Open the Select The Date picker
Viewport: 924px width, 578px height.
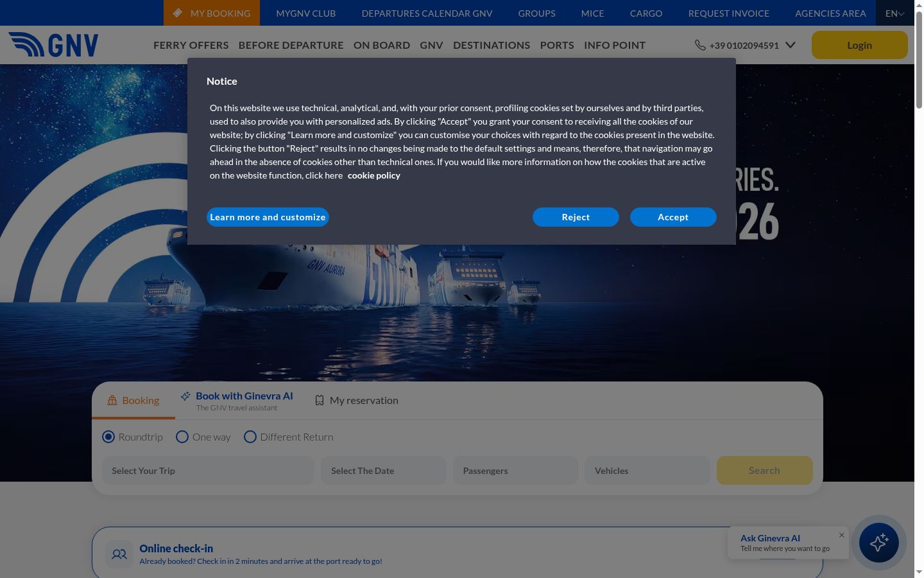point(384,471)
